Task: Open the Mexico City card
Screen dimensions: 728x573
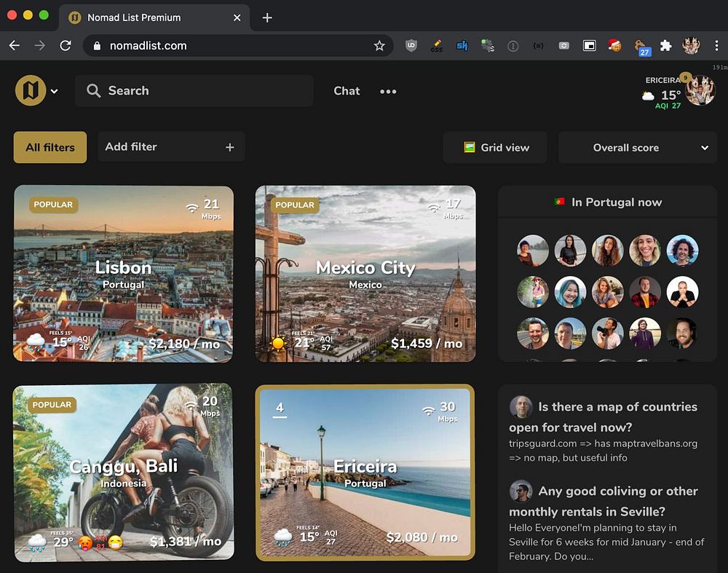Action: point(365,274)
